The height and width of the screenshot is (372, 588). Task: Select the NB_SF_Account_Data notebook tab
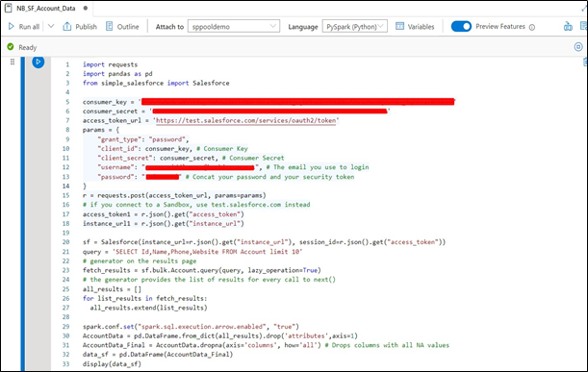point(46,9)
